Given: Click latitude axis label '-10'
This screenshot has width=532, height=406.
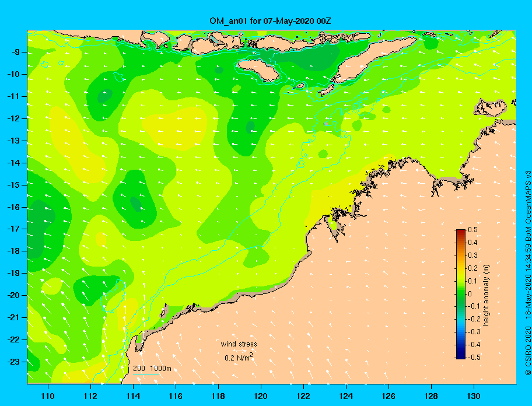Looking at the screenshot, I should [14, 75].
